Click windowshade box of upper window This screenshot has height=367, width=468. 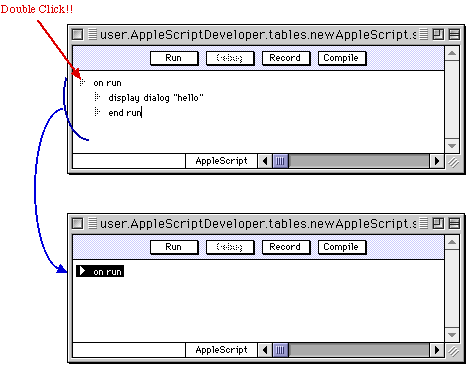pos(454,34)
